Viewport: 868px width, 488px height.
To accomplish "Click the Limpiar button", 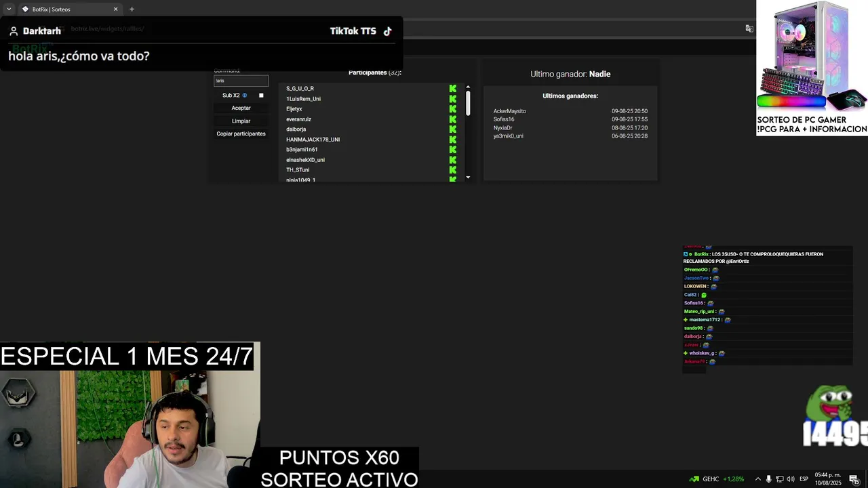I will [241, 121].
